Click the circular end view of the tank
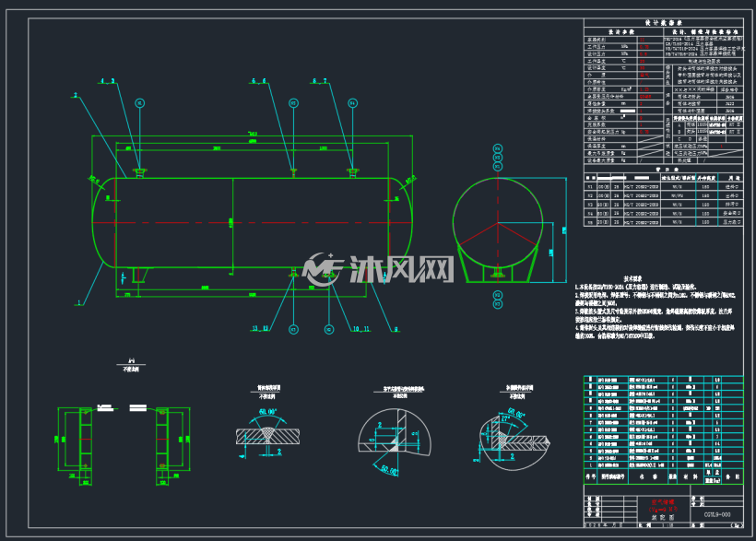756x541 pixels. [x=498, y=223]
